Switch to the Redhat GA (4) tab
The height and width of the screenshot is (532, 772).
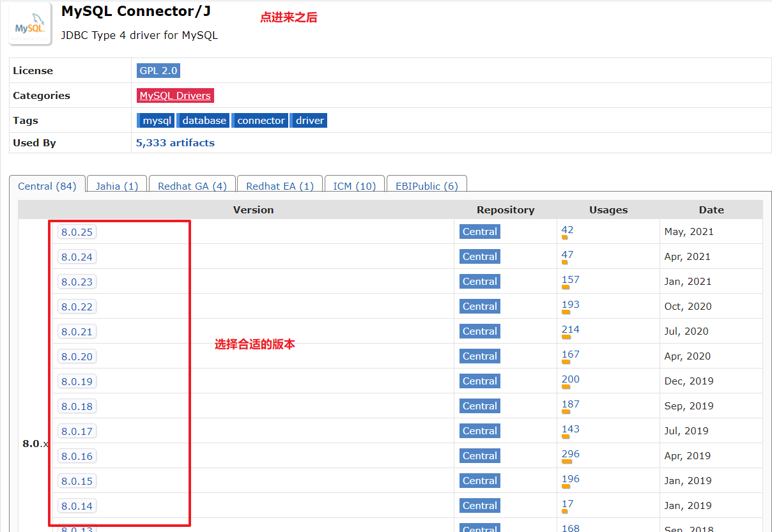pos(192,186)
